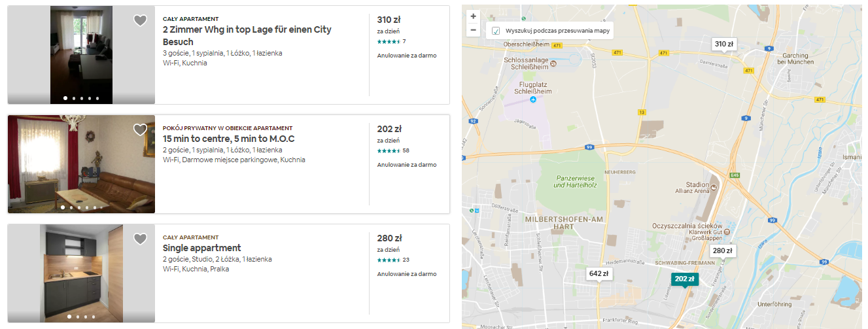Open '15 min to centre, 5 min to M.O.C' title
868x329 pixels.
click(x=228, y=139)
